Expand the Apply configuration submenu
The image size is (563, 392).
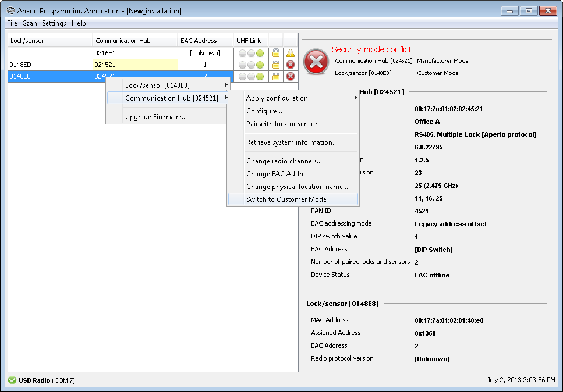click(x=293, y=98)
